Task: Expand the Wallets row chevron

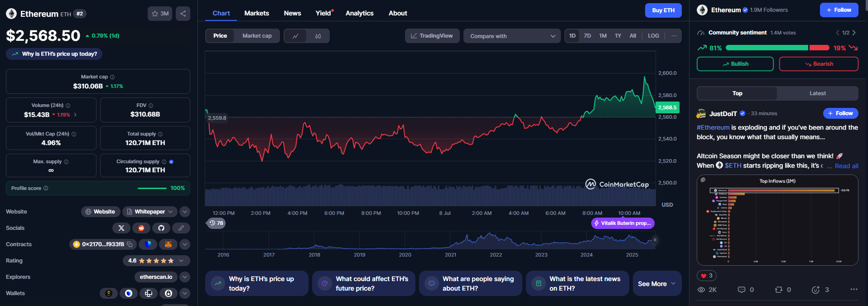Action: coord(185,293)
